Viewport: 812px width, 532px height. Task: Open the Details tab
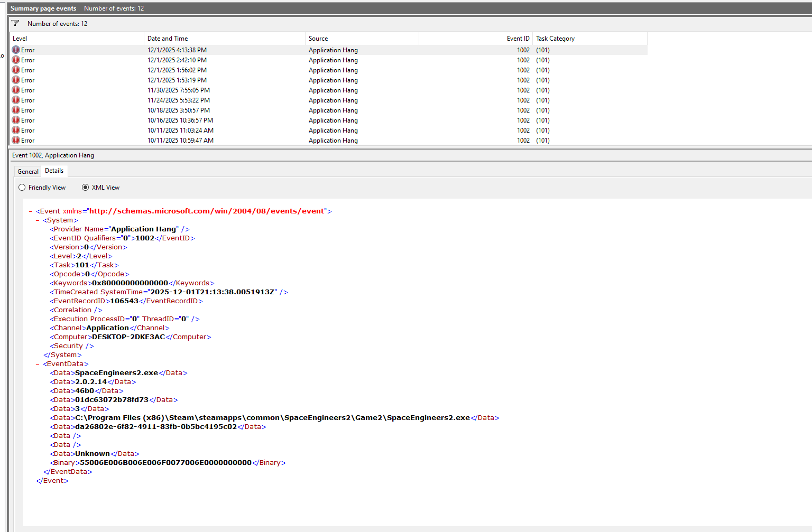[x=54, y=171]
